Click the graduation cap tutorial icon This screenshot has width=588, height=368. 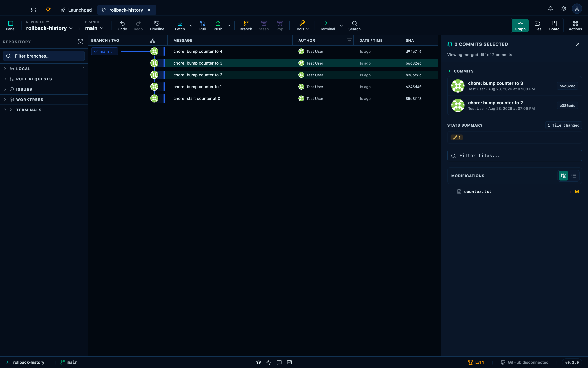click(x=259, y=362)
